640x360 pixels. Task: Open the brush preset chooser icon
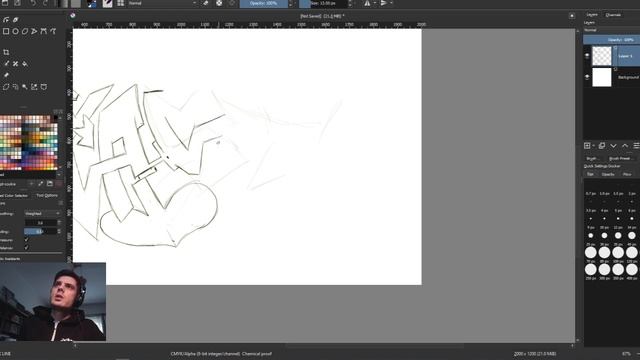107,3
